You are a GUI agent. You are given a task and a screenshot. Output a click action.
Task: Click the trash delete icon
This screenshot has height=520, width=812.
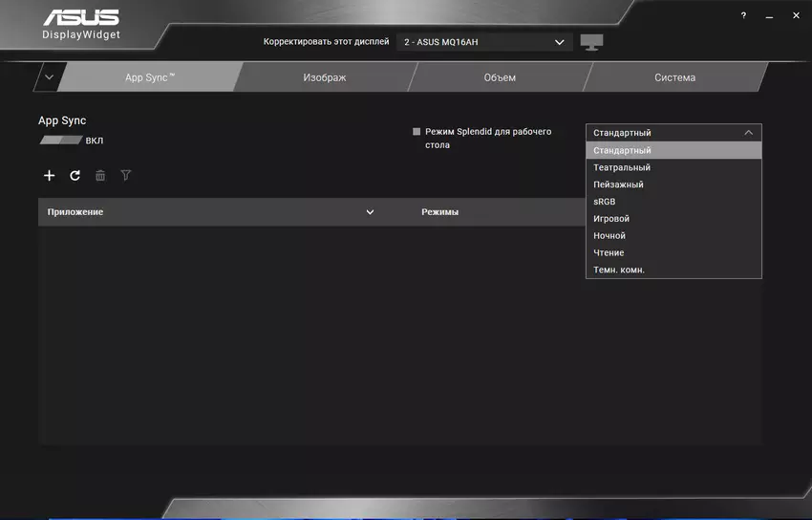[x=100, y=176]
